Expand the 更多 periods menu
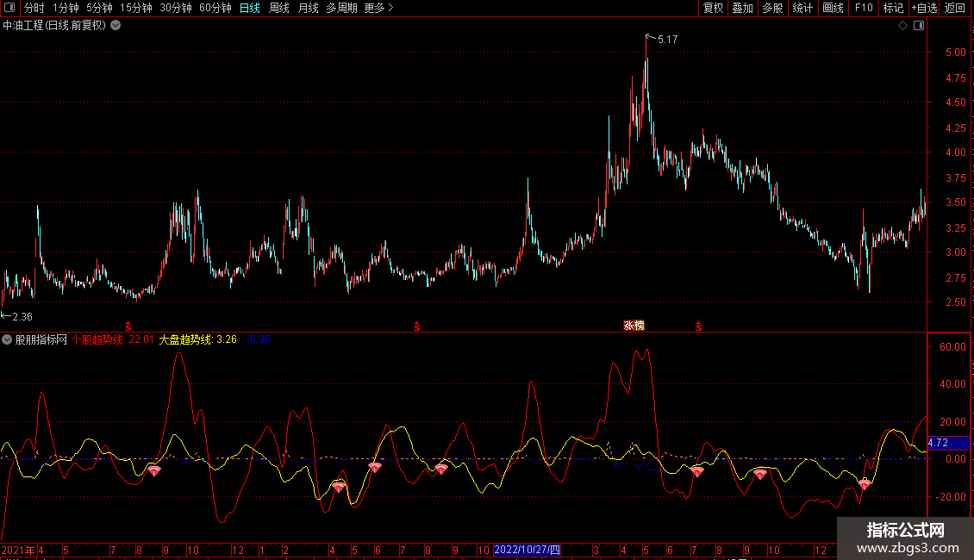This screenshot has height=560, width=974. (x=379, y=8)
